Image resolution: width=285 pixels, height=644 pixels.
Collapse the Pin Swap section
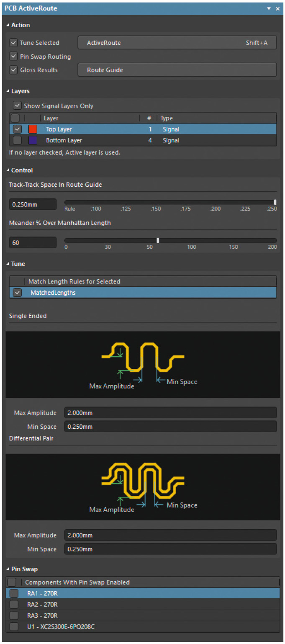(x=8, y=569)
